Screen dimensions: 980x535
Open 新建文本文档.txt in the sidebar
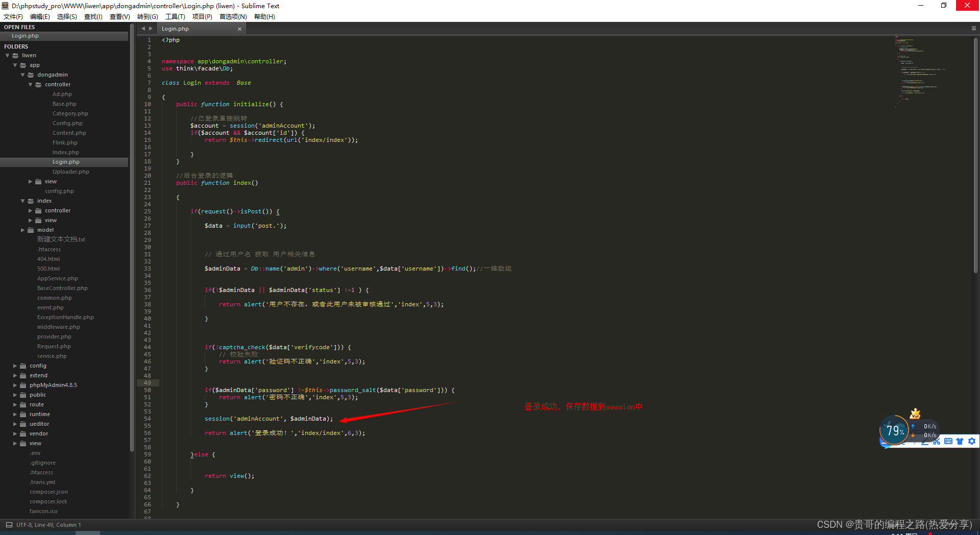coord(61,239)
